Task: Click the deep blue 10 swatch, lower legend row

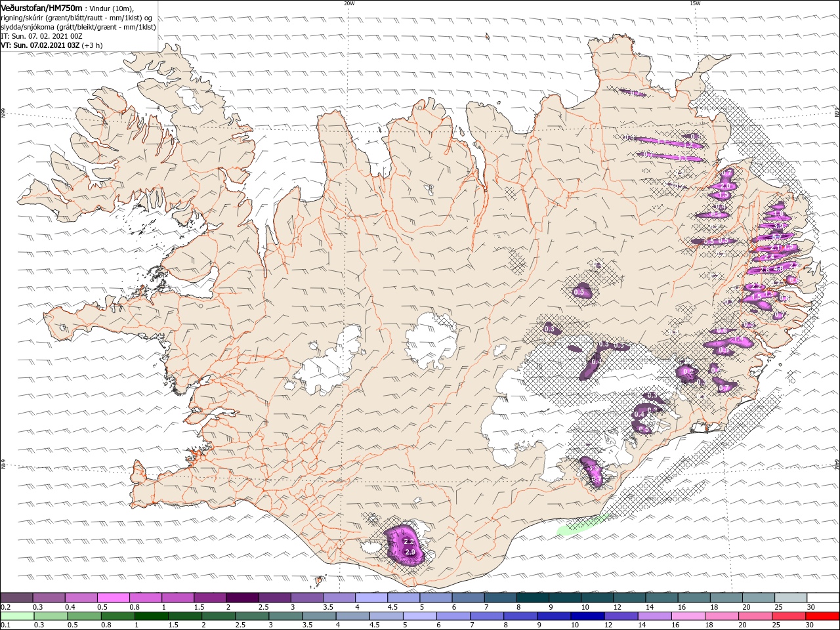Action: click(x=587, y=616)
